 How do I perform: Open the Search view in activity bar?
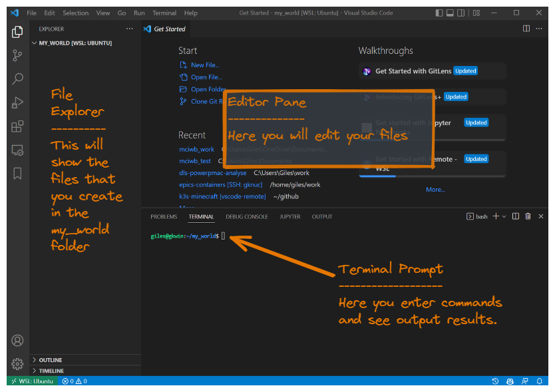18,79
